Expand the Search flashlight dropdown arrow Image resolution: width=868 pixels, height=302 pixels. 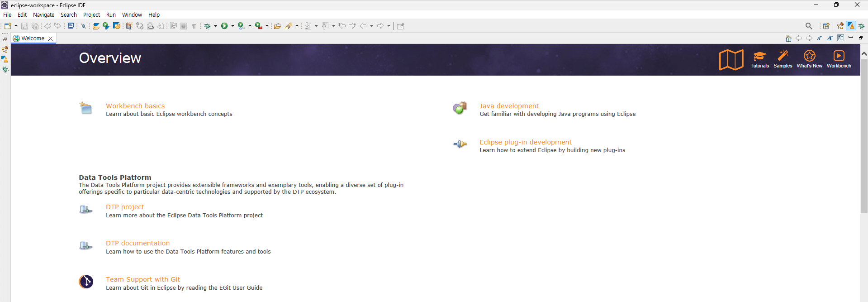[297, 26]
